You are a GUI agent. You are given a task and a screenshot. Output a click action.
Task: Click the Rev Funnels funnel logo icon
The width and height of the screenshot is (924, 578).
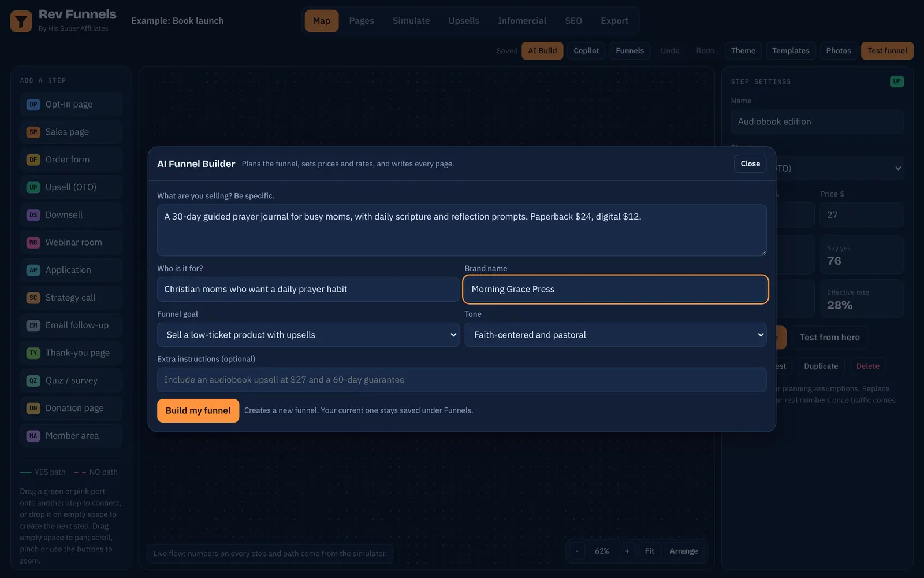(x=21, y=21)
